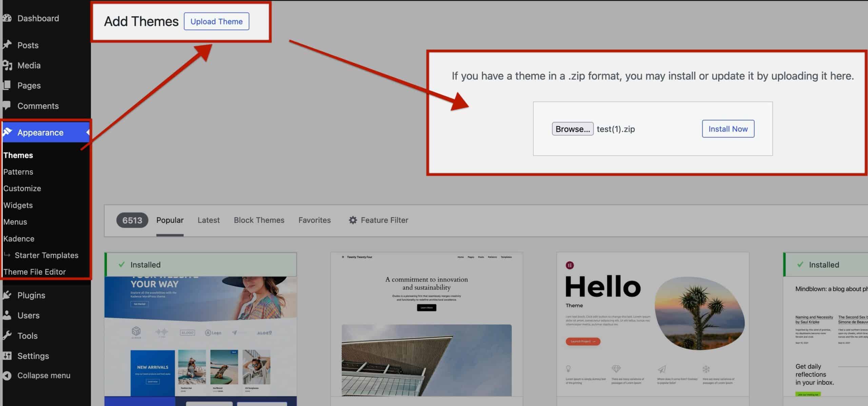Switch to the Block Themes tab

point(259,220)
